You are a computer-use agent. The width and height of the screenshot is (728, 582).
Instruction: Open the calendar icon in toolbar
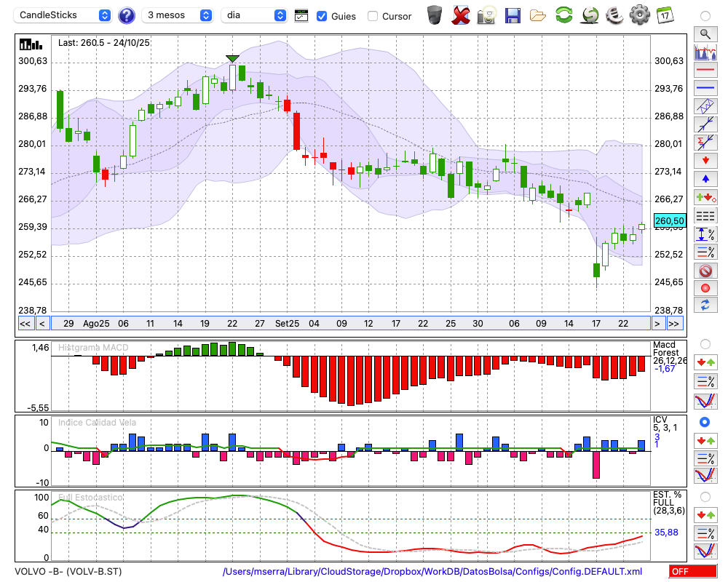pos(665,15)
